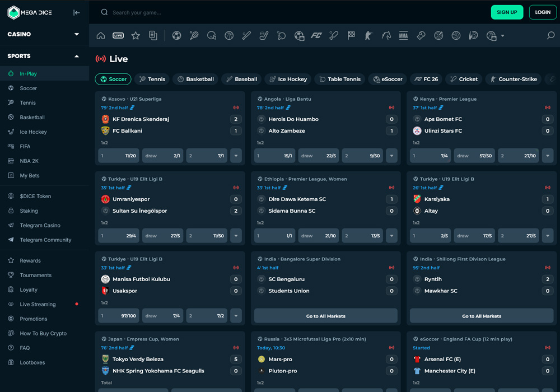This screenshot has width=560, height=392.
Task: Click the horse racing toolbar icon
Action: [x=385, y=35]
